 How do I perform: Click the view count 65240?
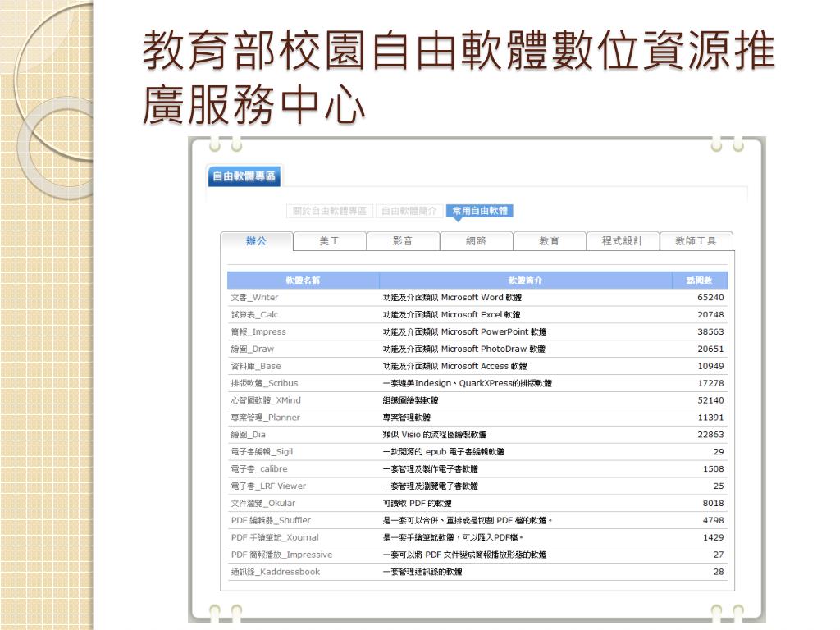pyautogui.click(x=710, y=297)
